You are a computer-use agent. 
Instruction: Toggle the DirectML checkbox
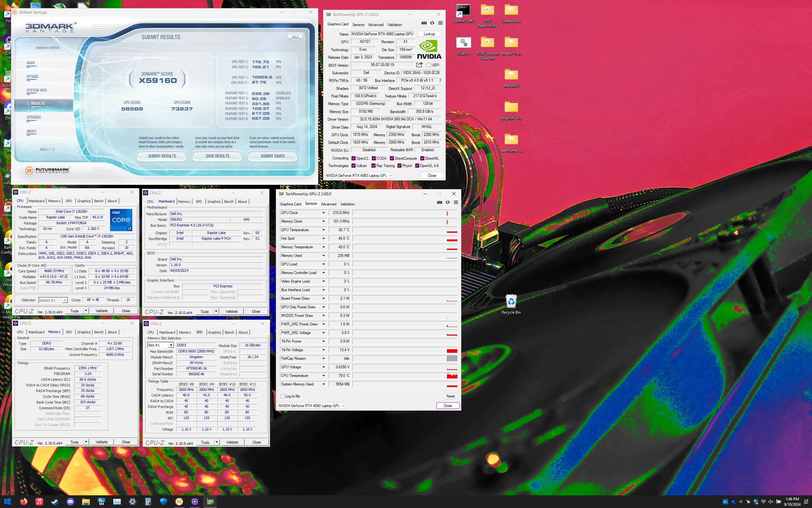[422, 158]
